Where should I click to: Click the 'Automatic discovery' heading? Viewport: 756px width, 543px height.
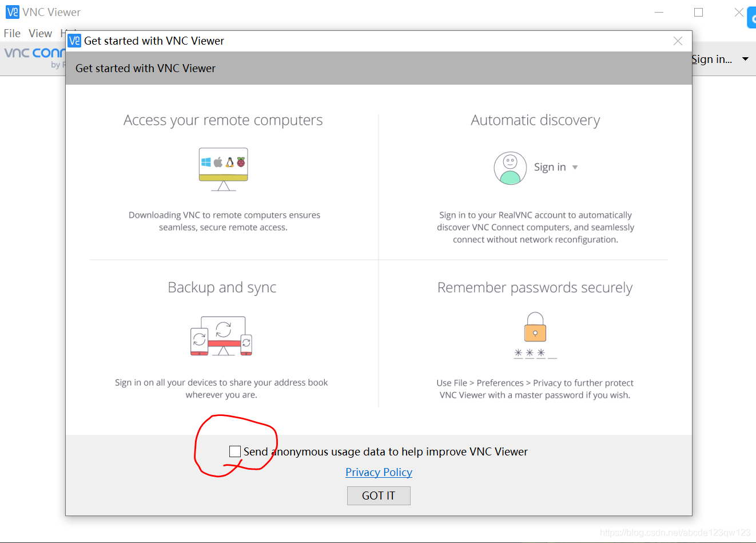coord(535,120)
